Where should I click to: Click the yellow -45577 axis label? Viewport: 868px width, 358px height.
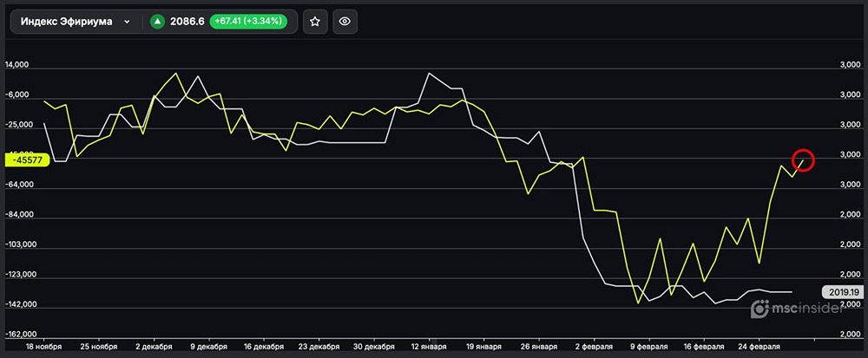pyautogui.click(x=24, y=159)
